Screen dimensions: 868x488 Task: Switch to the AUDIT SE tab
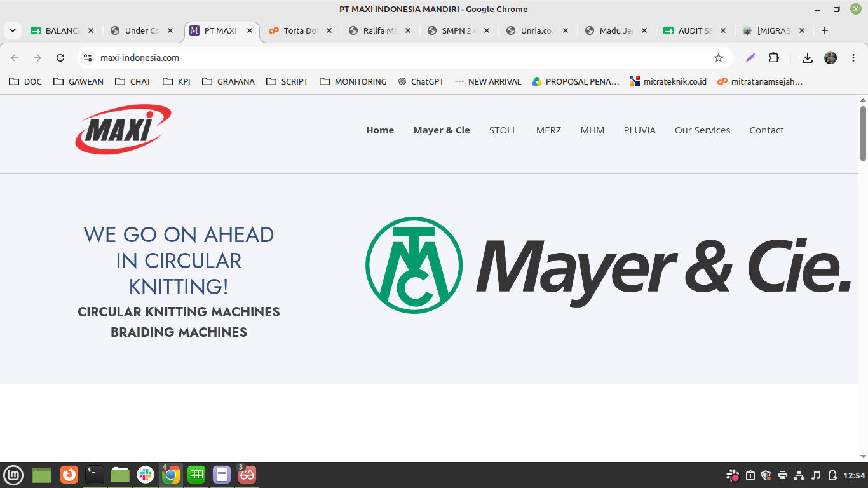(x=695, y=30)
